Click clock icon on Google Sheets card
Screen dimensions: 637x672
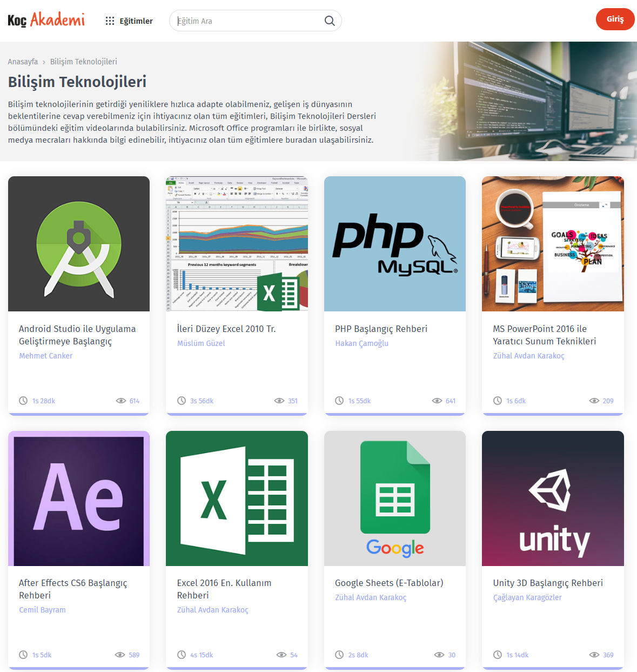point(339,655)
